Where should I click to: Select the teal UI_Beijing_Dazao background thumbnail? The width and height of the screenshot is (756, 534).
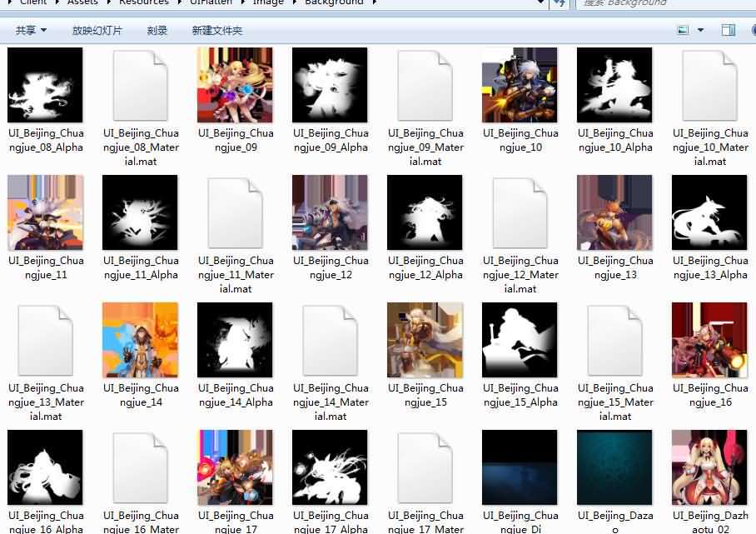(x=614, y=467)
